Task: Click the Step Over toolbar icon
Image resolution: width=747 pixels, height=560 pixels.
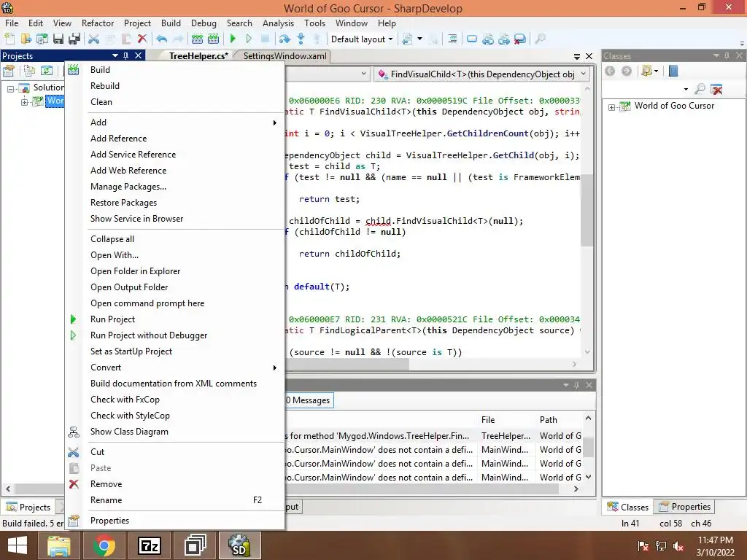Action: coord(285,39)
